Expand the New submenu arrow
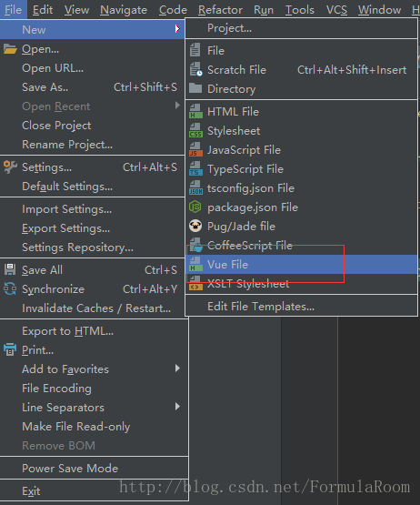The height and width of the screenshot is (505, 420). point(177,29)
